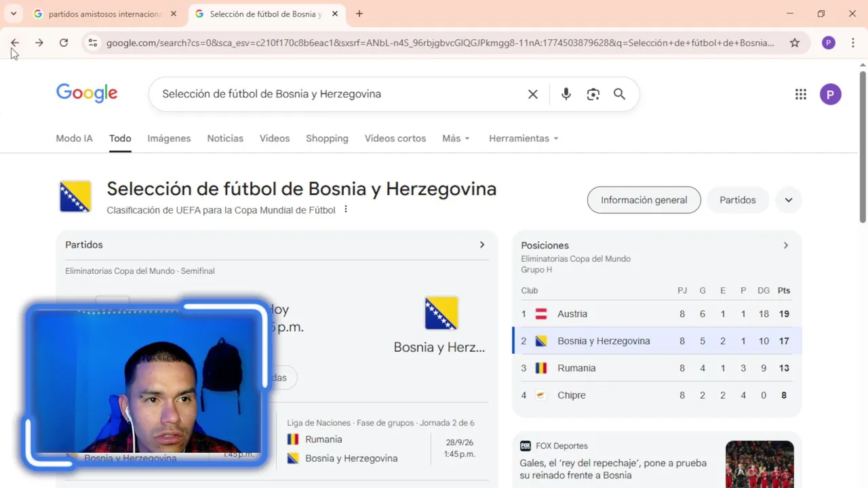868x488 pixels.
Task: Click 'Clasificación de UEFA para la Copa Mundial' subtitle
Action: 221,210
